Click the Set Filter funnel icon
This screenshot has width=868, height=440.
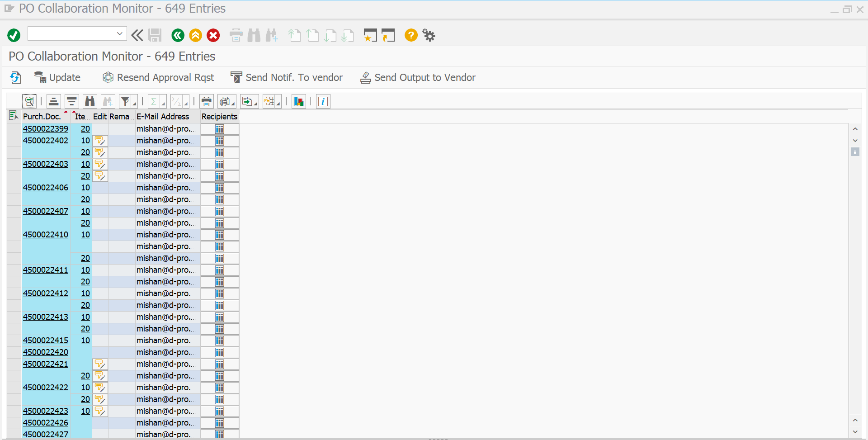pyautogui.click(x=125, y=101)
